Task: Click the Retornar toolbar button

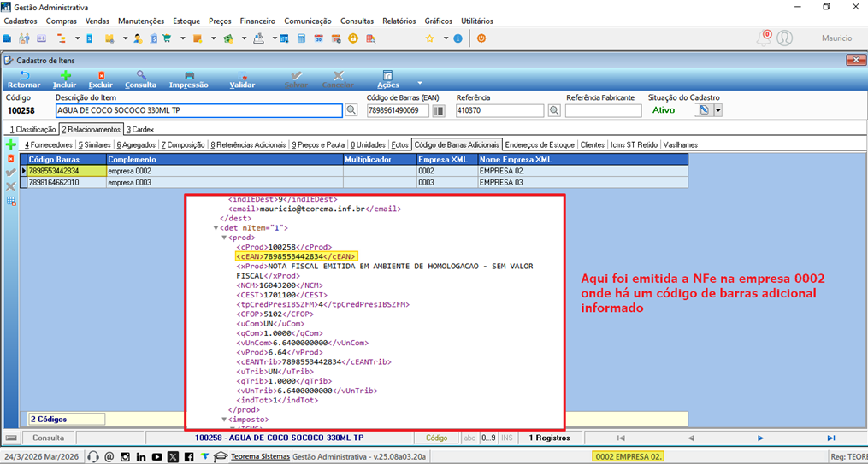Action: 24,80
